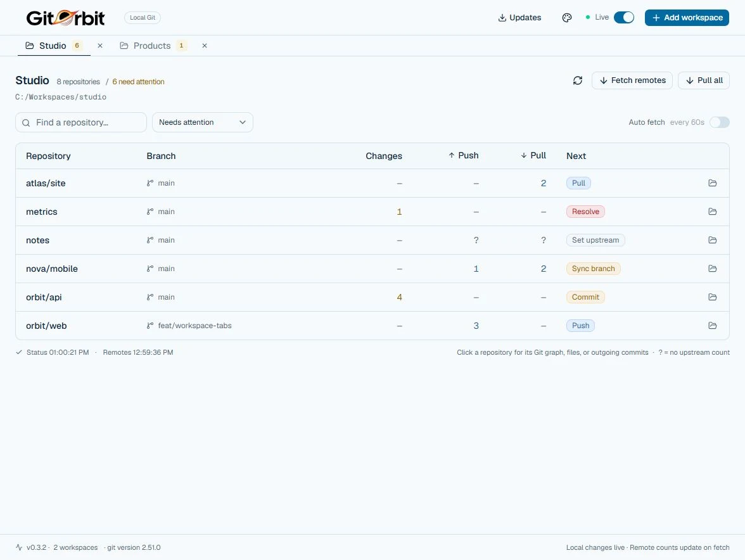Click Set upstream for notes
The height and width of the screenshot is (560, 745).
click(x=595, y=240)
